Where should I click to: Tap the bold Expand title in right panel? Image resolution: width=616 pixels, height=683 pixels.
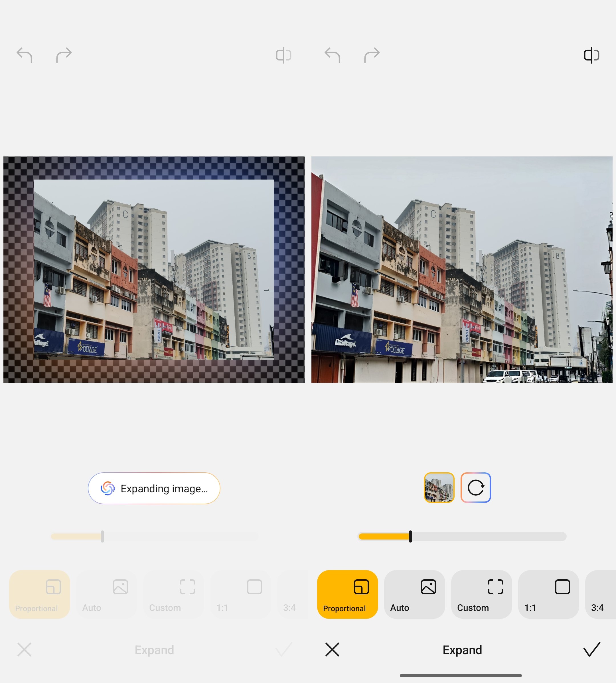[x=462, y=650]
